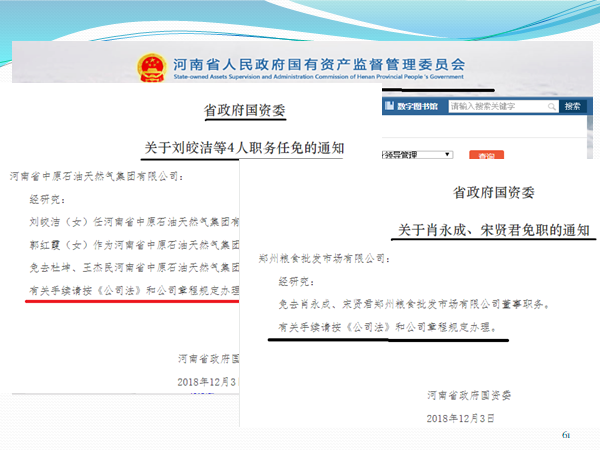The image size is (600, 450).
Task: Click the page scrollbar on the right edge
Action: [590, 136]
